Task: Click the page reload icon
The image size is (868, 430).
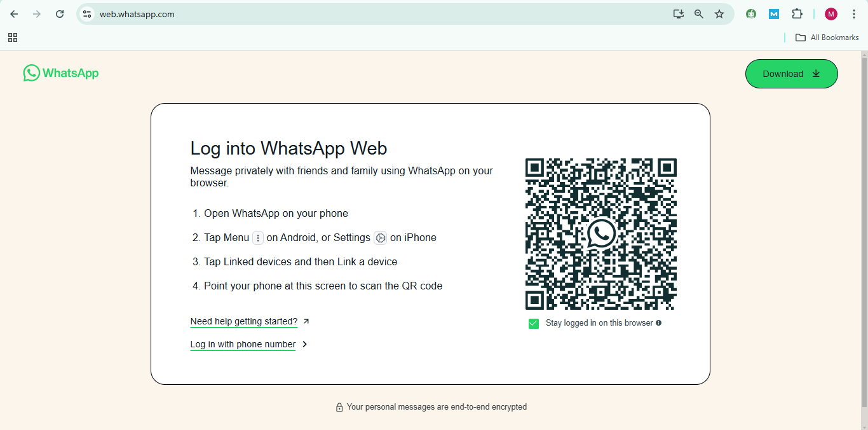Action: click(59, 13)
